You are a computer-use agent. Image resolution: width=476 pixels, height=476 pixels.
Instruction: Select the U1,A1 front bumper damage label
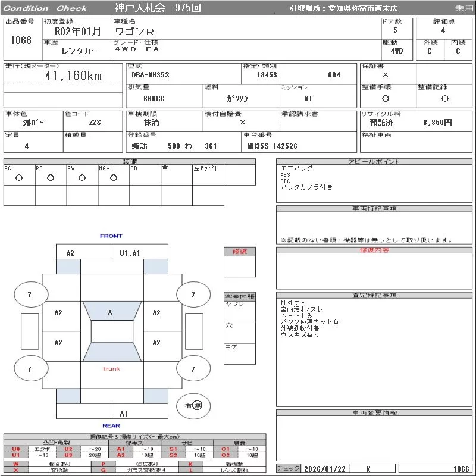tap(130, 253)
